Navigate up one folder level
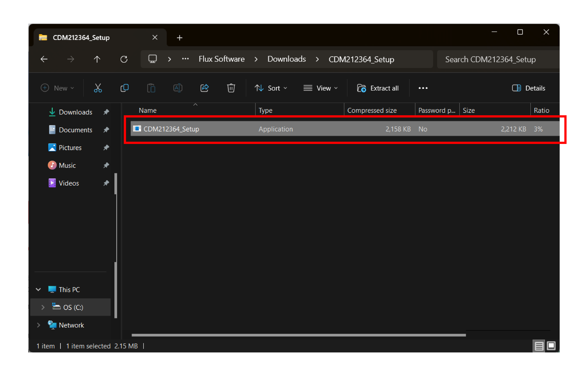The image size is (588, 376). tap(97, 59)
